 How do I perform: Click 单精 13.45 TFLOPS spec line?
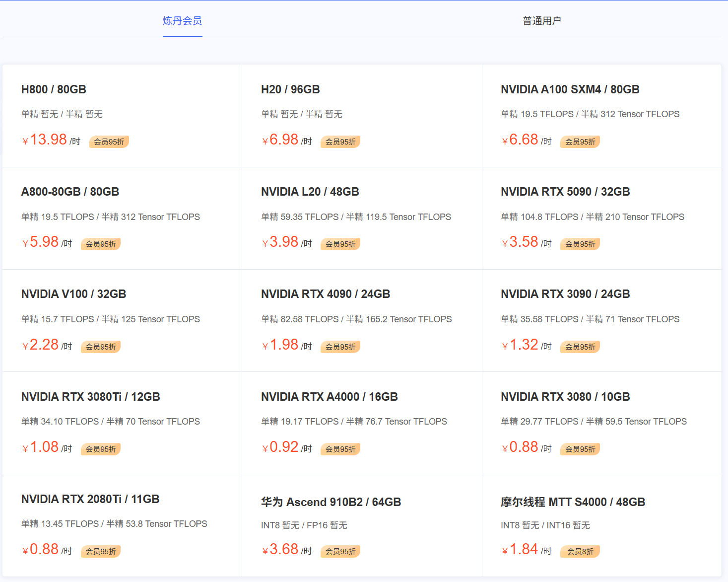(114, 524)
